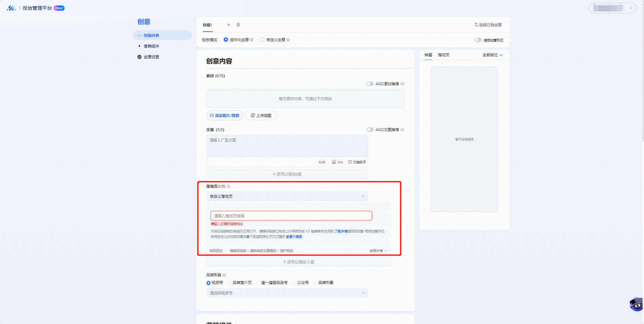This screenshot has width=644, height=324.
Task: Click the empty material area 暂无素材内容
Action: (x=305, y=99)
